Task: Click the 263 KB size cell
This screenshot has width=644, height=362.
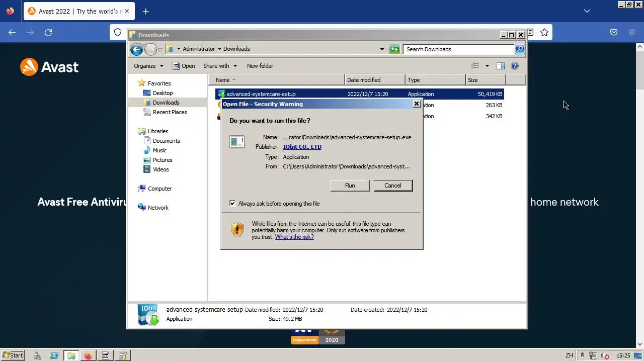Action: pos(494,105)
